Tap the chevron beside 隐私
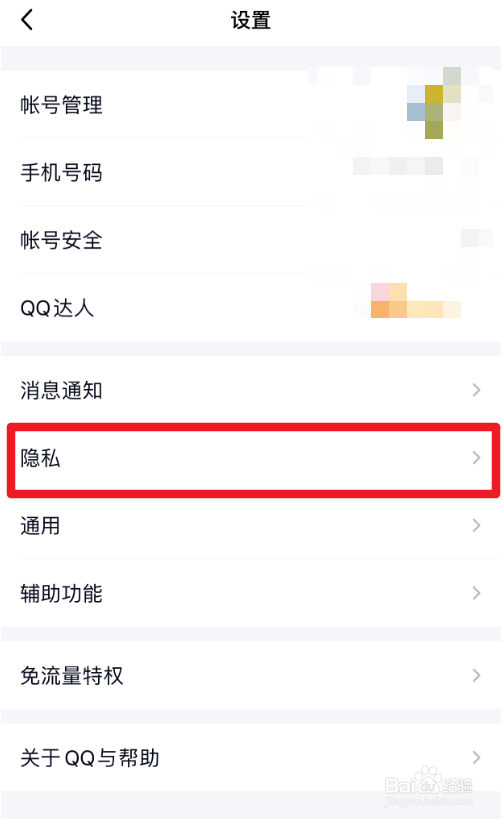This screenshot has height=819, width=502. point(476,458)
